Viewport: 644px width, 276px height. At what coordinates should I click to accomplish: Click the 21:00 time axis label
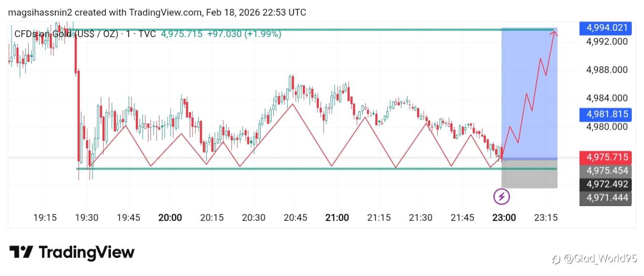click(337, 218)
